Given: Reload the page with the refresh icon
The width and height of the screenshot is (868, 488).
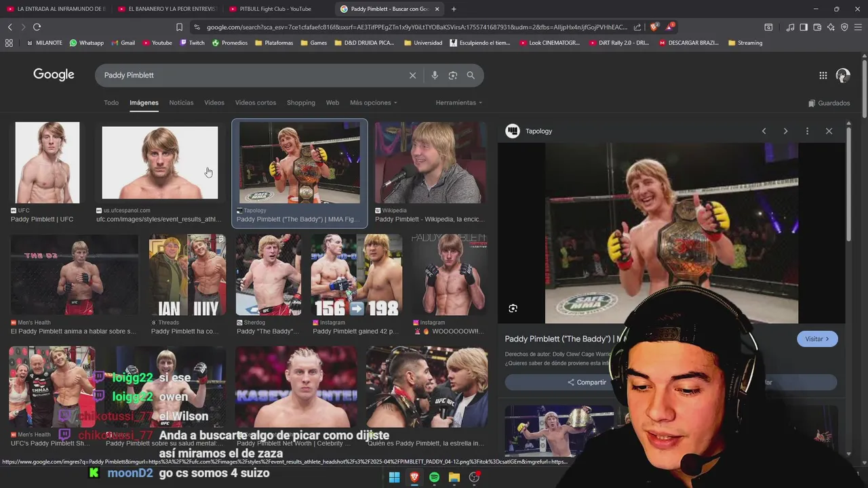Looking at the screenshot, I should coord(37,27).
